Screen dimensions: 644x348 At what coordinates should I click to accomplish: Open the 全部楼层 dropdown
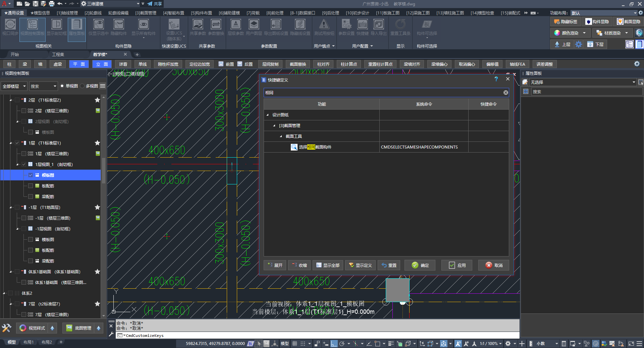[x=14, y=86]
